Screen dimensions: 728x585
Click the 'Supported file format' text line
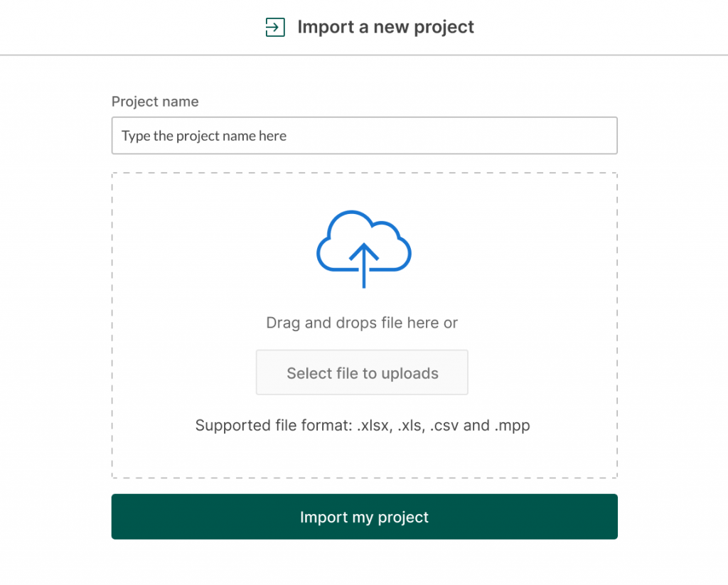(x=363, y=425)
